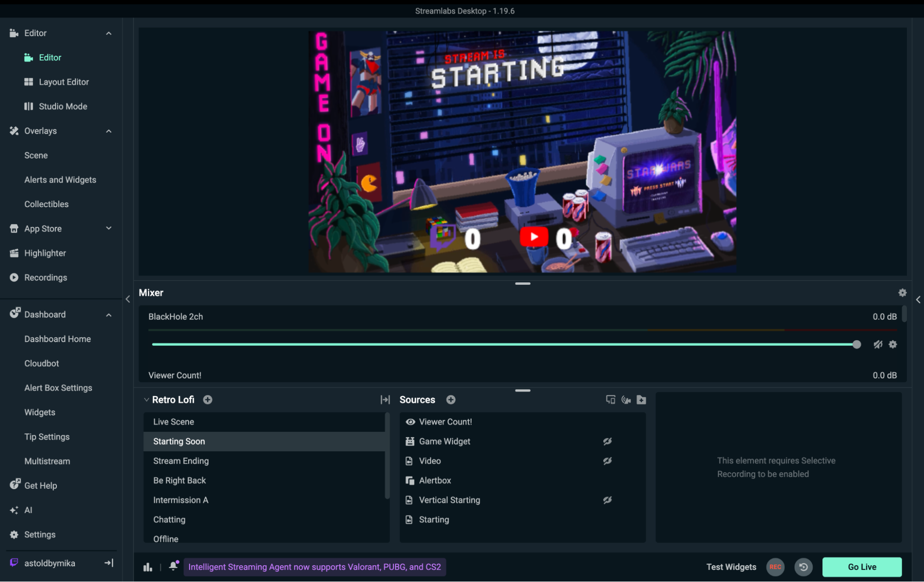Open the Highlighter section in sidebar

[x=45, y=253]
